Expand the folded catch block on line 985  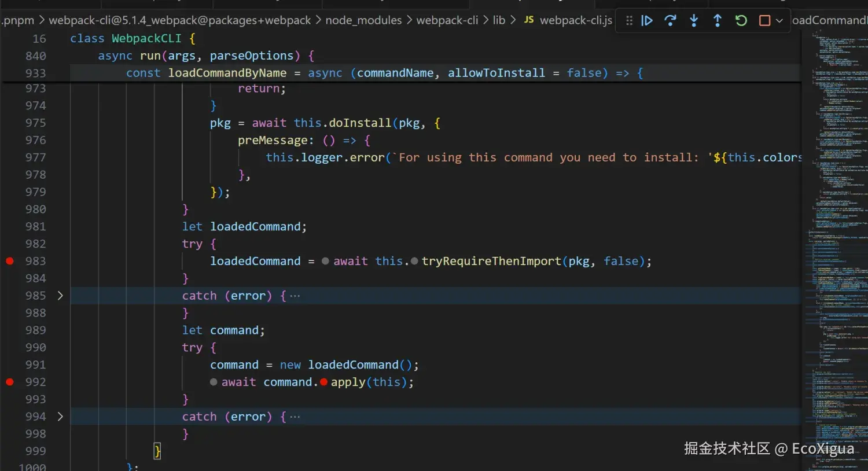[60, 296]
